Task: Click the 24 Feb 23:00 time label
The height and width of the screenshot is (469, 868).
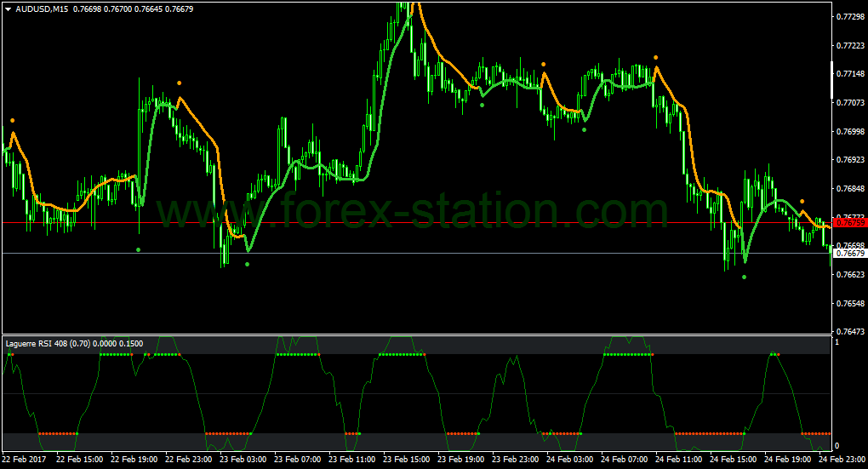Action: pyautogui.click(x=842, y=459)
